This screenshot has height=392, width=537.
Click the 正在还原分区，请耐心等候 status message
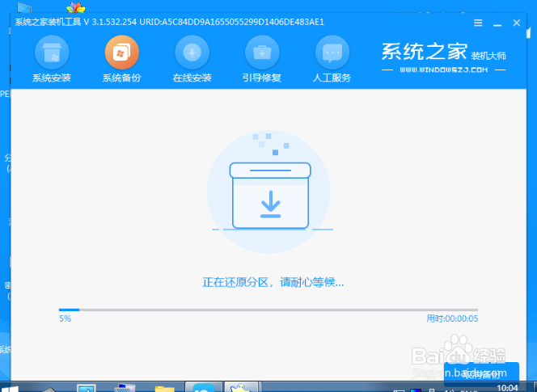click(x=273, y=283)
